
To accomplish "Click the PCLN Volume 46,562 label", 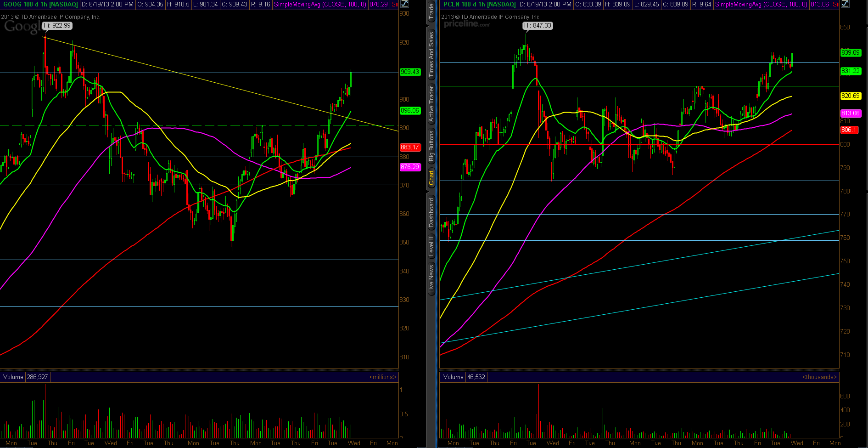I will tap(465, 377).
